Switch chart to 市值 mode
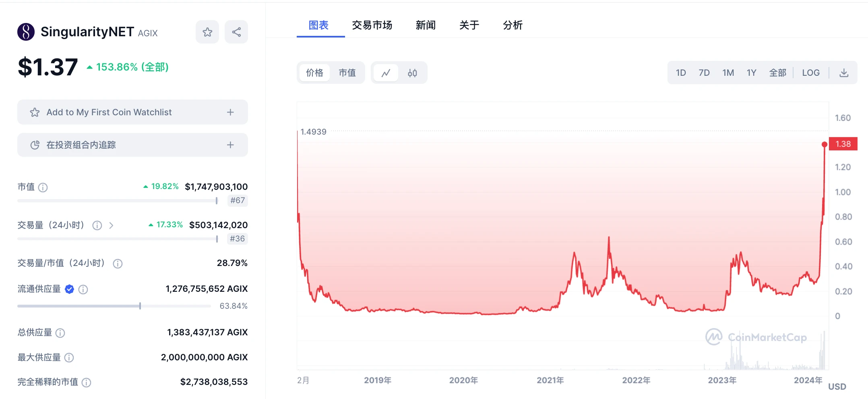 click(x=347, y=73)
